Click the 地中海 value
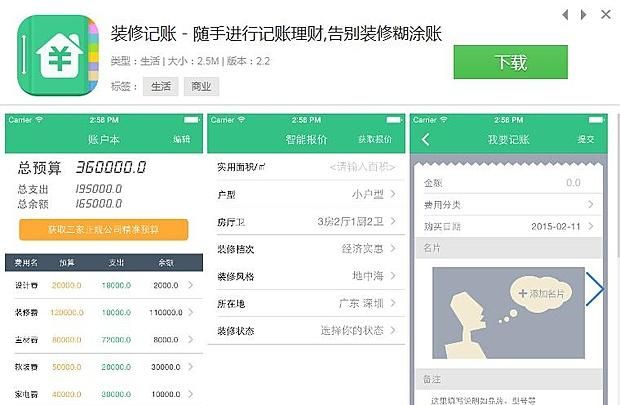This screenshot has height=405, width=620. click(x=368, y=276)
